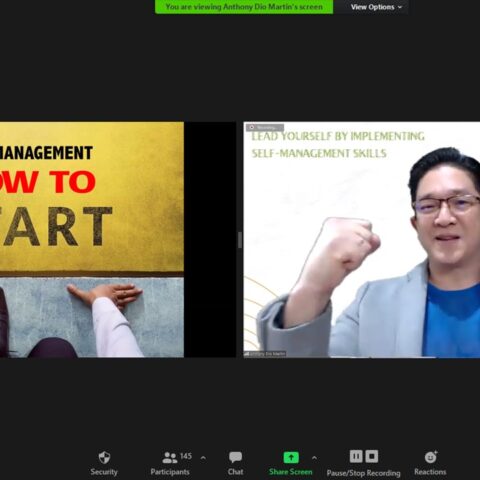Click 'SELF-MANAGEMENT SKILLS' text

(319, 153)
